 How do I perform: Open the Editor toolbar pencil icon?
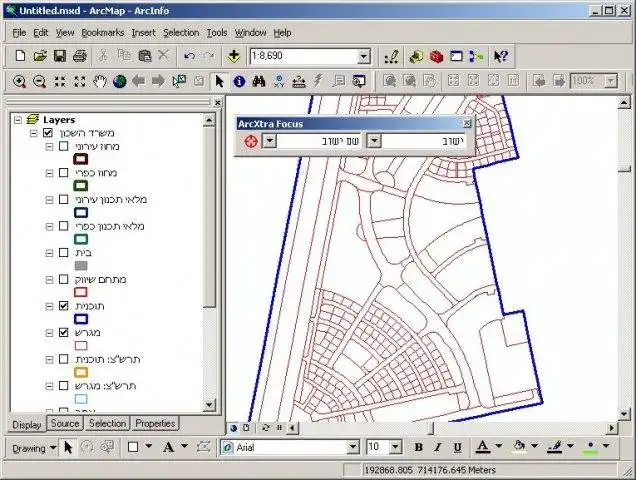391,57
